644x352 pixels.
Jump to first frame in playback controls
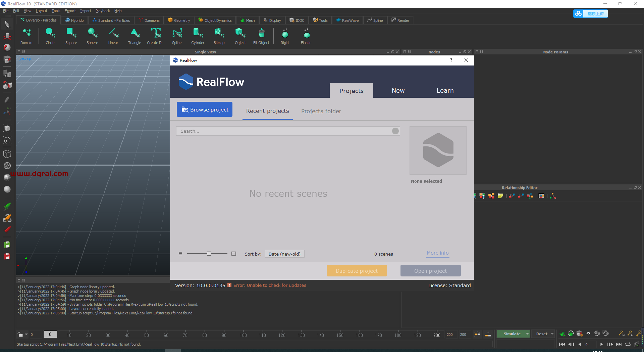click(x=562, y=344)
